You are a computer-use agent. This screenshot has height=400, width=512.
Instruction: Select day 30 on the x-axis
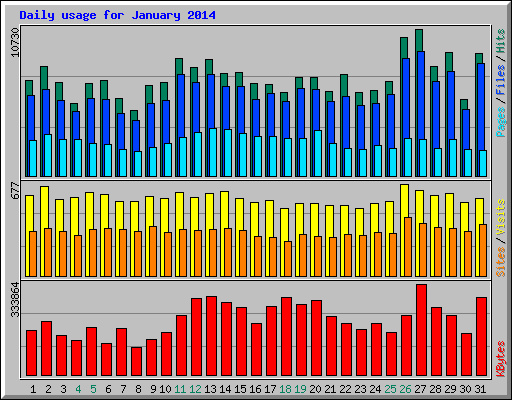click(x=465, y=389)
